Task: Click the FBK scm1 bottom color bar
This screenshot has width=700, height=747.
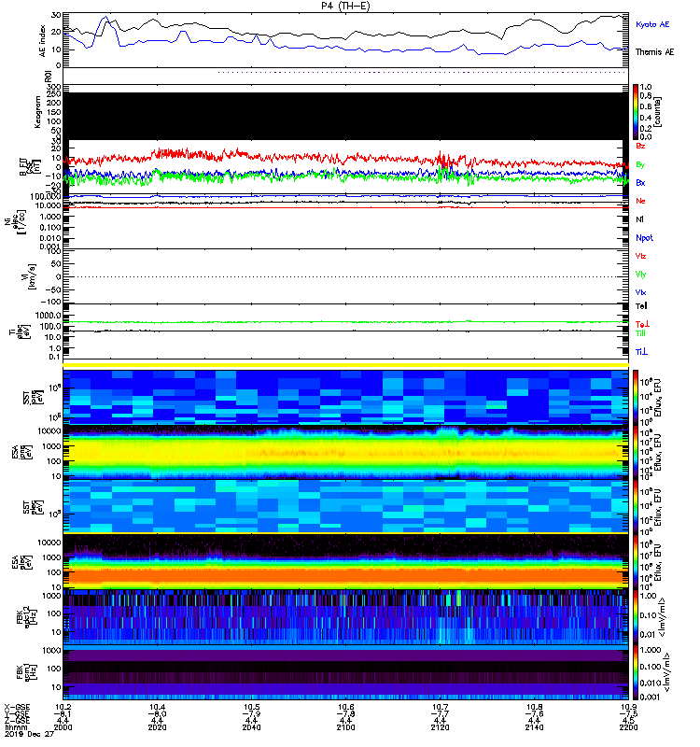Action: coord(636,672)
